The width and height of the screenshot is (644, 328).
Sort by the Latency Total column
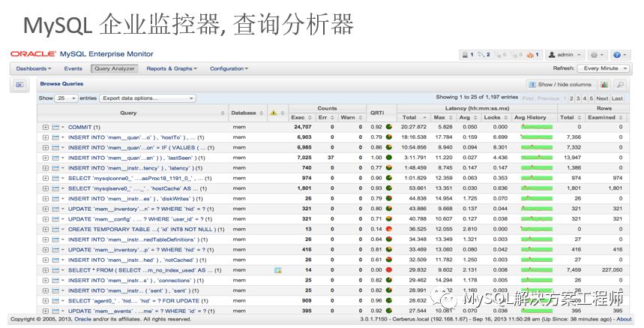[414, 118]
